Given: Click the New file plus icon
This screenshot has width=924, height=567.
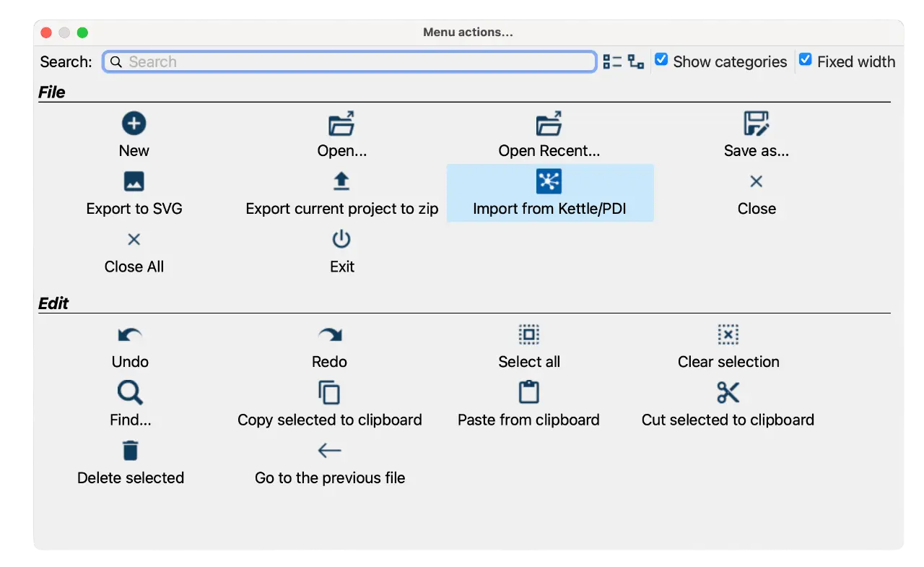Looking at the screenshot, I should [134, 124].
